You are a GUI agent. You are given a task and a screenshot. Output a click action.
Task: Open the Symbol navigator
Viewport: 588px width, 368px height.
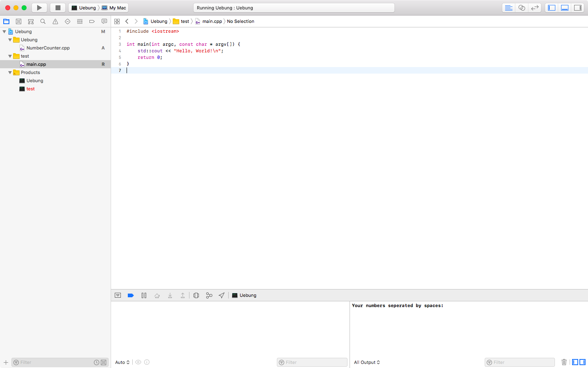pos(31,21)
